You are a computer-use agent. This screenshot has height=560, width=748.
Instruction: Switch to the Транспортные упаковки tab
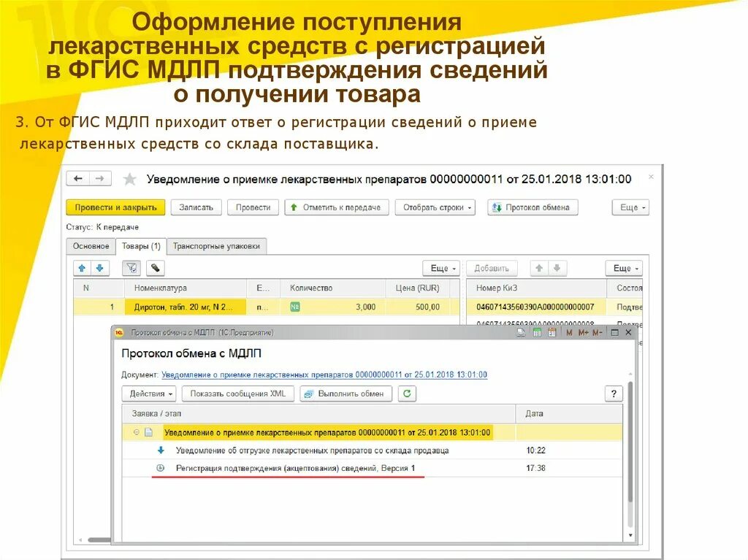pyautogui.click(x=216, y=246)
